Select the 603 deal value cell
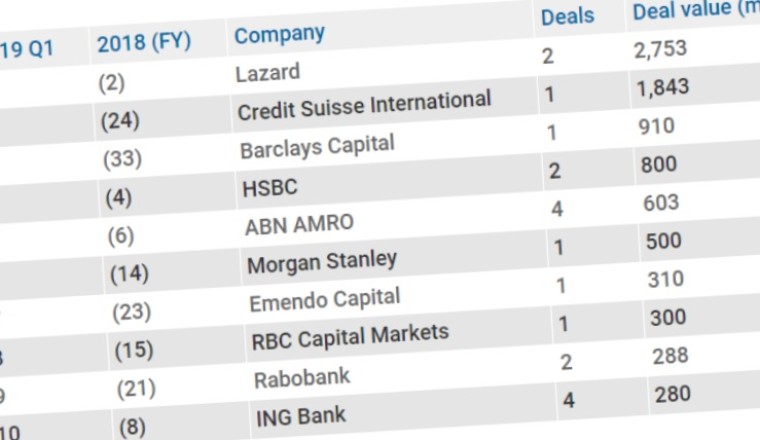Viewport: 760px width, 440px height. [x=661, y=203]
